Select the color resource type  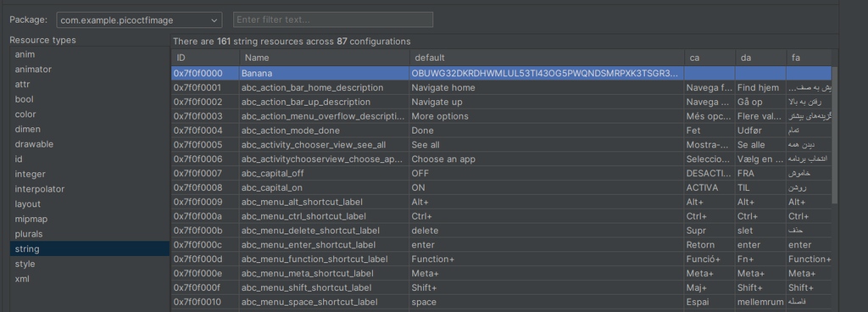[90, 114]
